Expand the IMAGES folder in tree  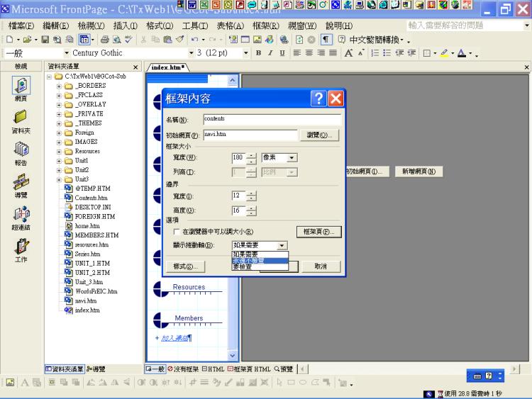(x=60, y=142)
